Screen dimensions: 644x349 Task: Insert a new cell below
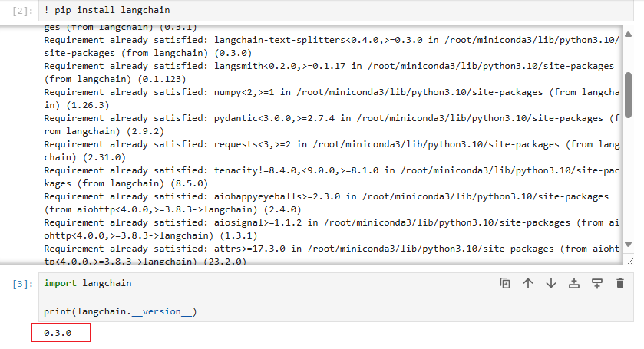597,283
